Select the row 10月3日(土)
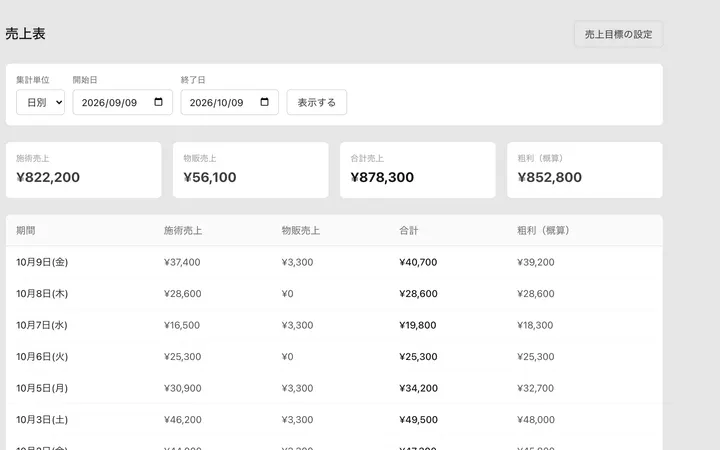Screen dimensions: 720x450 point(334,420)
